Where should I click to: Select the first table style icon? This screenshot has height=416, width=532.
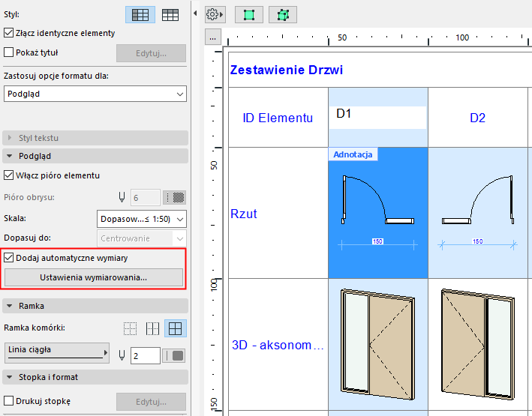tap(140, 14)
